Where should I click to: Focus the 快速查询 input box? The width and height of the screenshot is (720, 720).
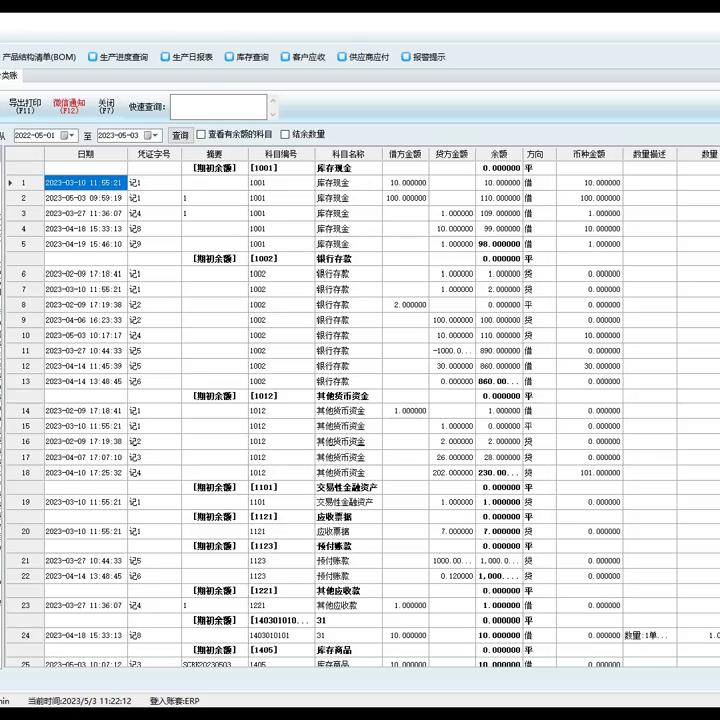[219, 107]
